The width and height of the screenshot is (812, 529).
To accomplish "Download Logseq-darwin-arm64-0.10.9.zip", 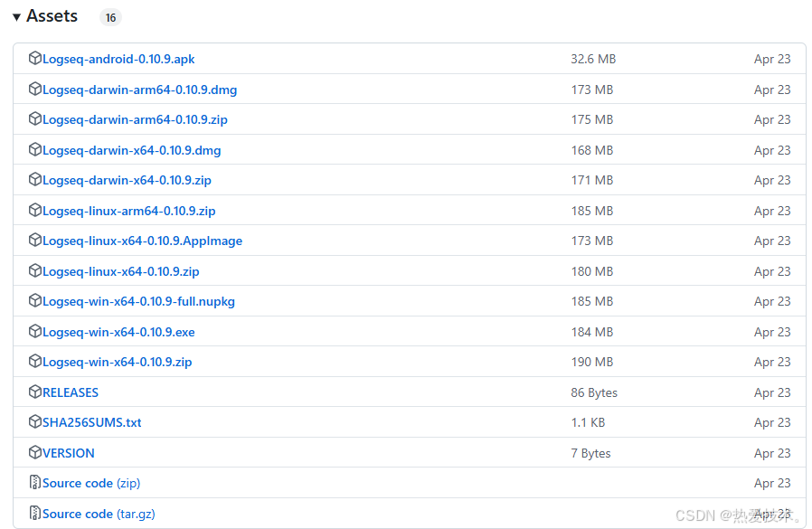I will point(135,119).
